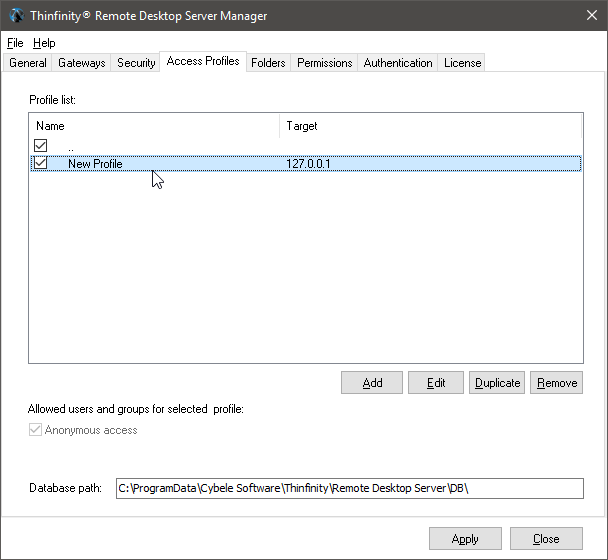Open the Security tab

[136, 63]
